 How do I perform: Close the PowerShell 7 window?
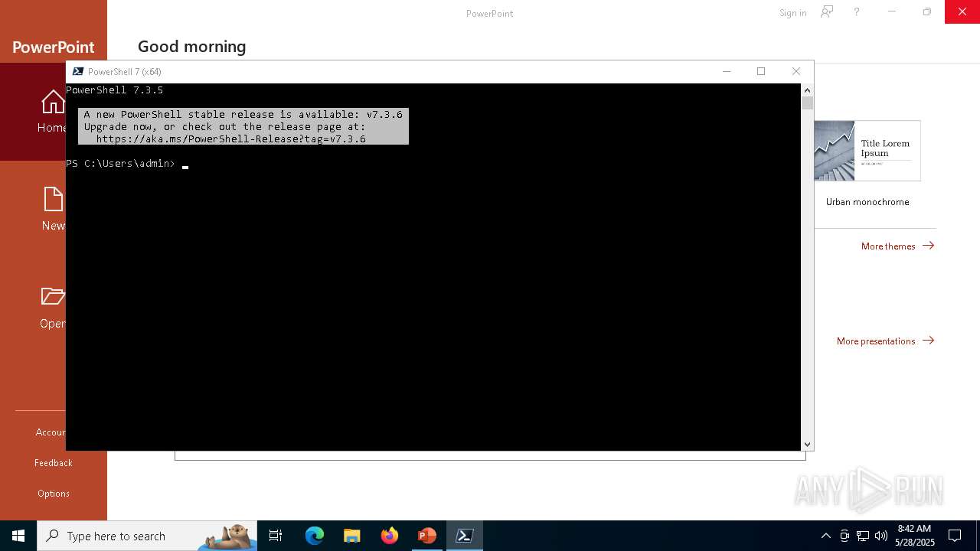point(796,71)
